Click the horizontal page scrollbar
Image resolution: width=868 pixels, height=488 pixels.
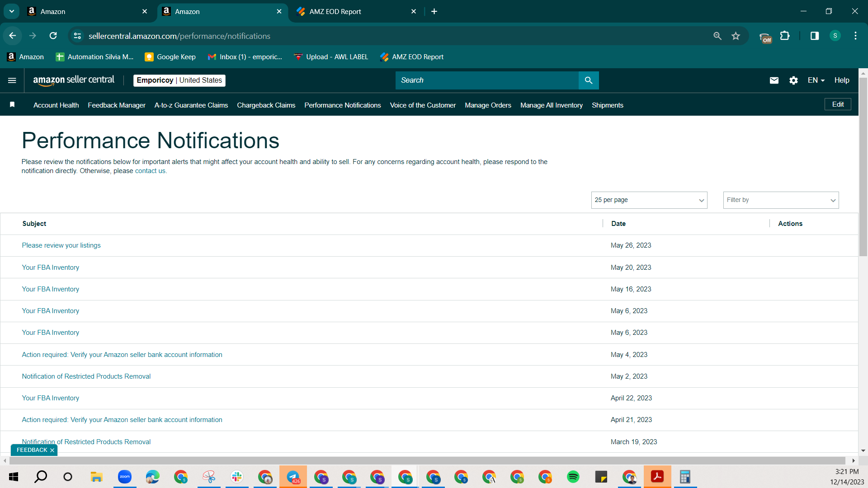pyautogui.click(x=428, y=460)
